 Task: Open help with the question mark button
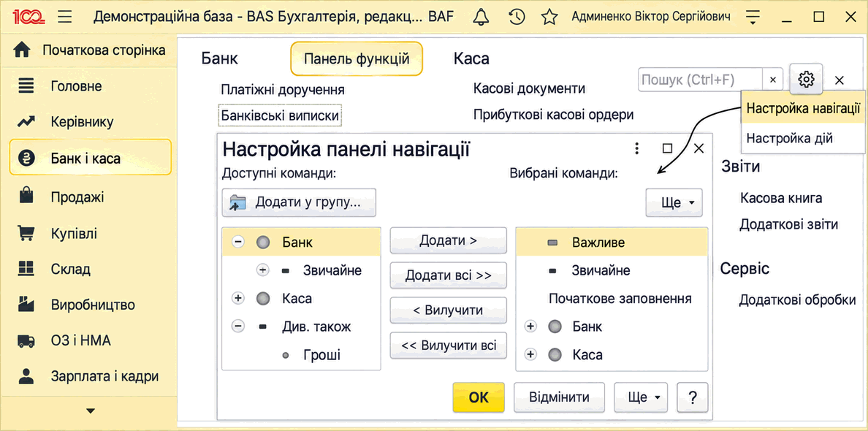click(692, 397)
